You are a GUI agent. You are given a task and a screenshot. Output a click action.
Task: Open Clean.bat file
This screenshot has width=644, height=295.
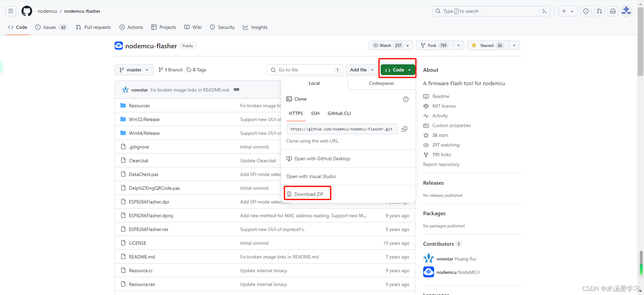pyautogui.click(x=139, y=161)
